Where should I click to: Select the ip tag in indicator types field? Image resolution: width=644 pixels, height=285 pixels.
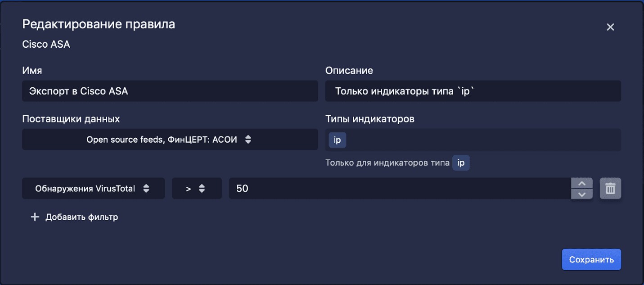pos(337,140)
